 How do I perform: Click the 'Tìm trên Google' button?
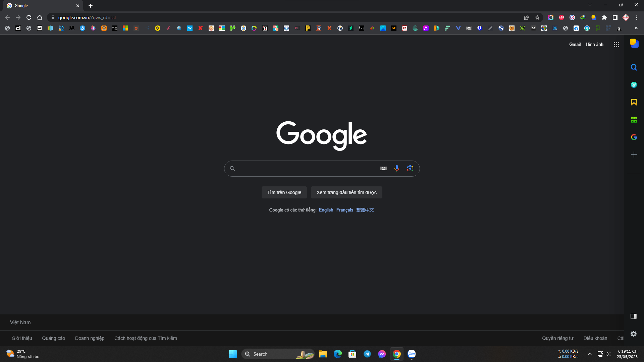pyautogui.click(x=284, y=192)
